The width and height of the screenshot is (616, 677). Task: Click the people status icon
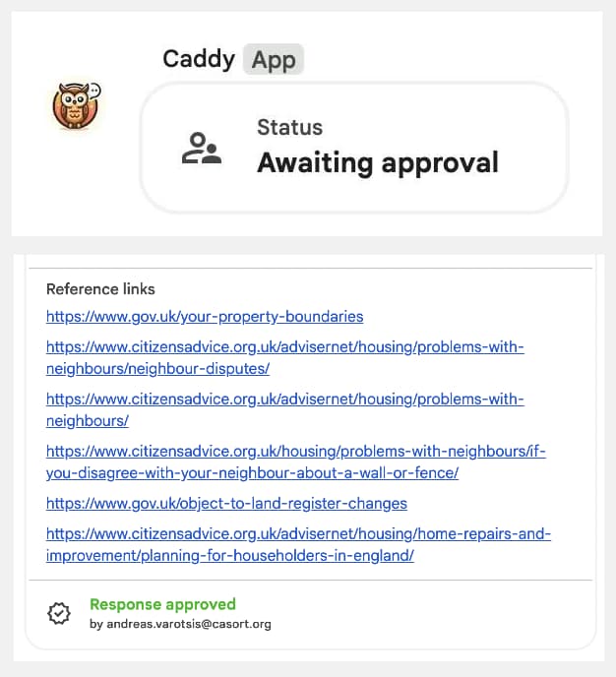[202, 148]
